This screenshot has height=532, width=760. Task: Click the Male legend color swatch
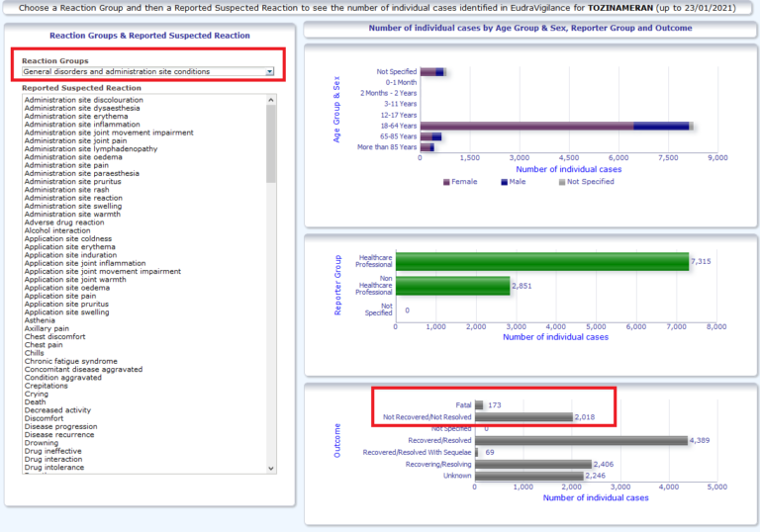(505, 182)
